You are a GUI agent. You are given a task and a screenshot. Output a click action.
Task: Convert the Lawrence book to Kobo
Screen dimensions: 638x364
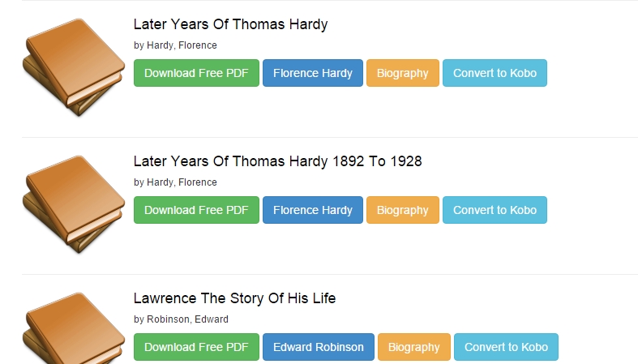tap(506, 347)
